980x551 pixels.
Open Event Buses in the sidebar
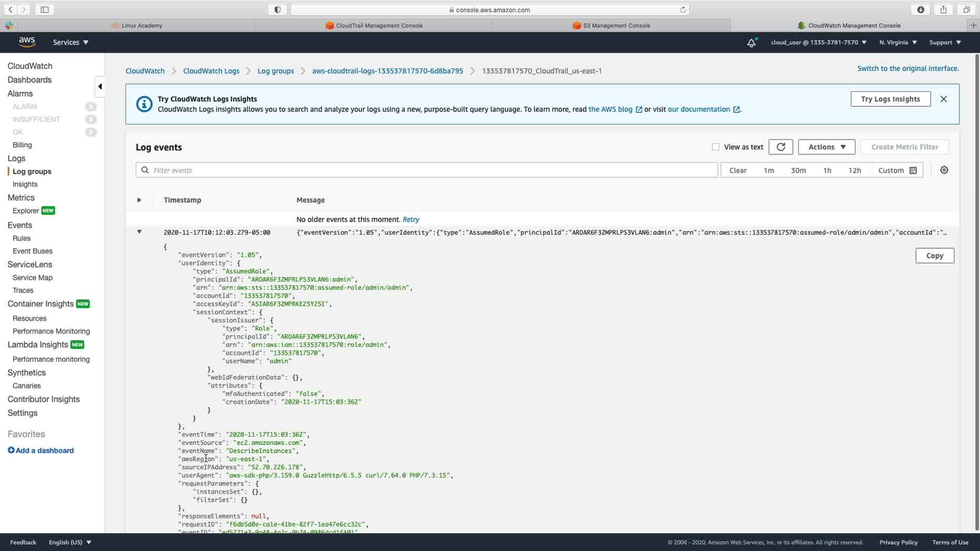[33, 251]
